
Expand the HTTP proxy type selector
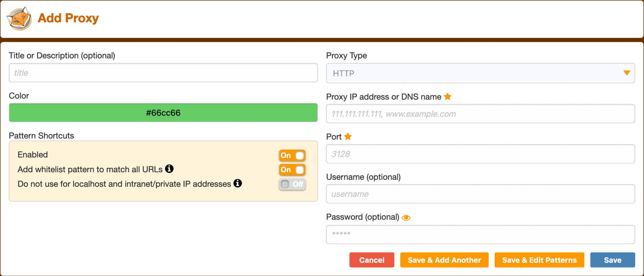pyautogui.click(x=480, y=73)
